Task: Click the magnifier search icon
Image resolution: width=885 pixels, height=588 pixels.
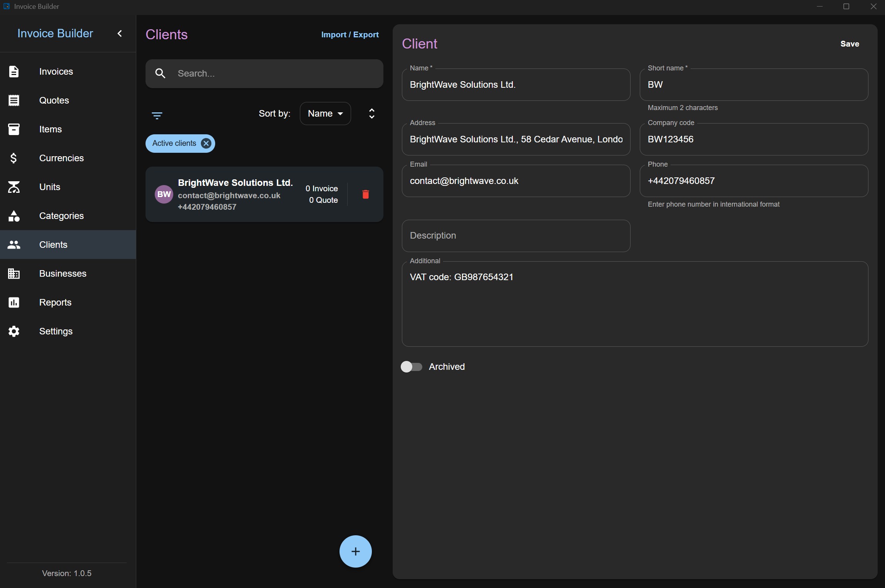Action: point(160,73)
